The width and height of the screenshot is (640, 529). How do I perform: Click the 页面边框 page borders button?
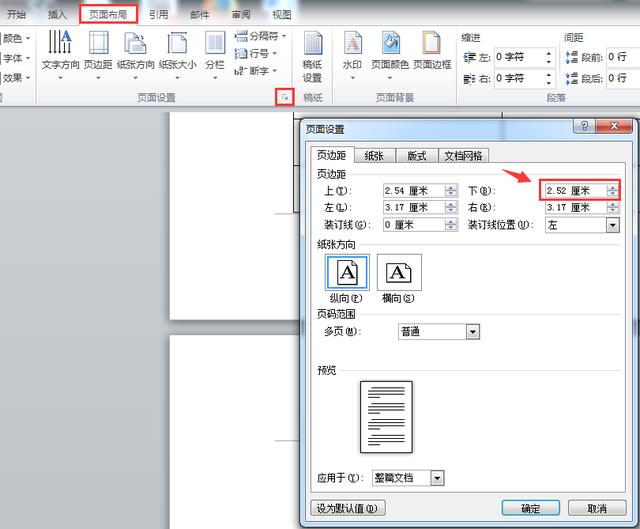432,50
